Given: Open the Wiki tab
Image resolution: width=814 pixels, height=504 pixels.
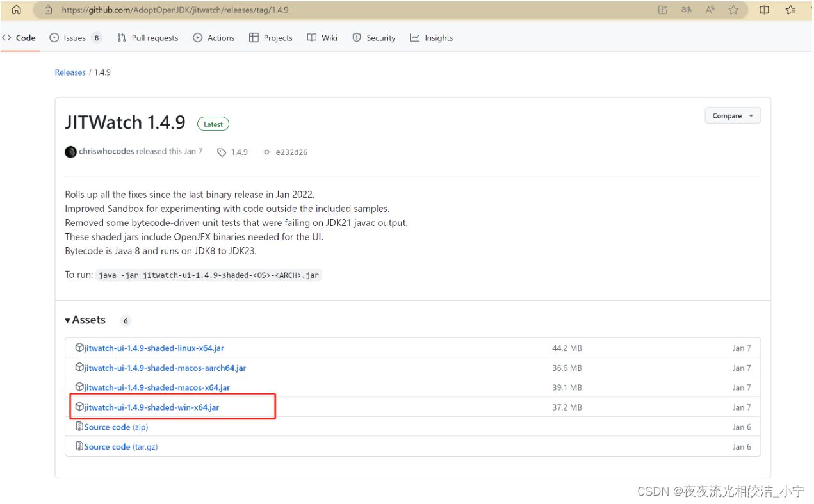Looking at the screenshot, I should (x=322, y=38).
